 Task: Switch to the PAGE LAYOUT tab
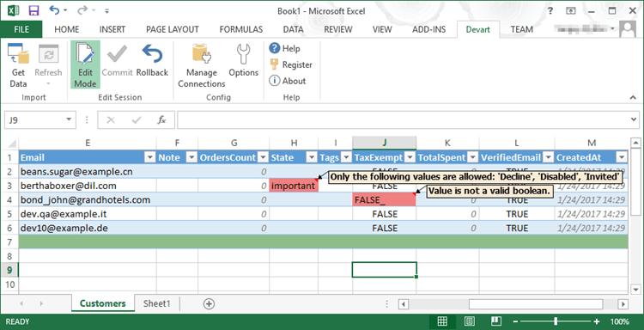(x=173, y=29)
